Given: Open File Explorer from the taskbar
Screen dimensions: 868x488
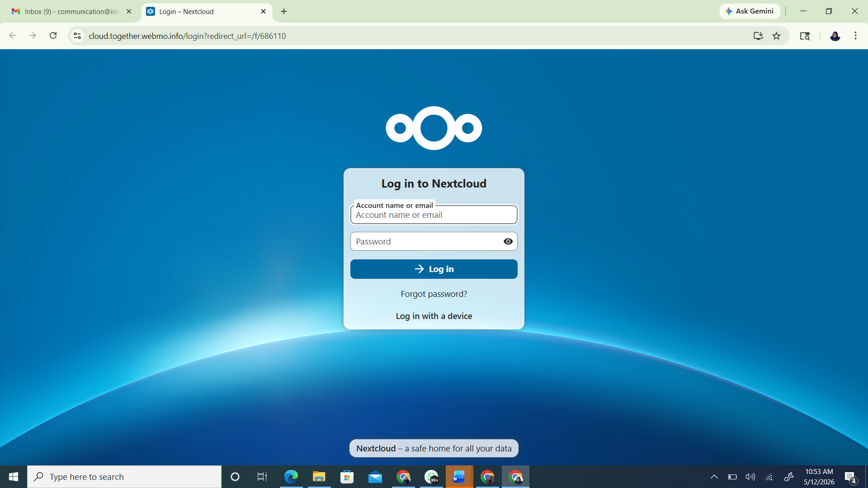Looking at the screenshot, I should click(319, 477).
